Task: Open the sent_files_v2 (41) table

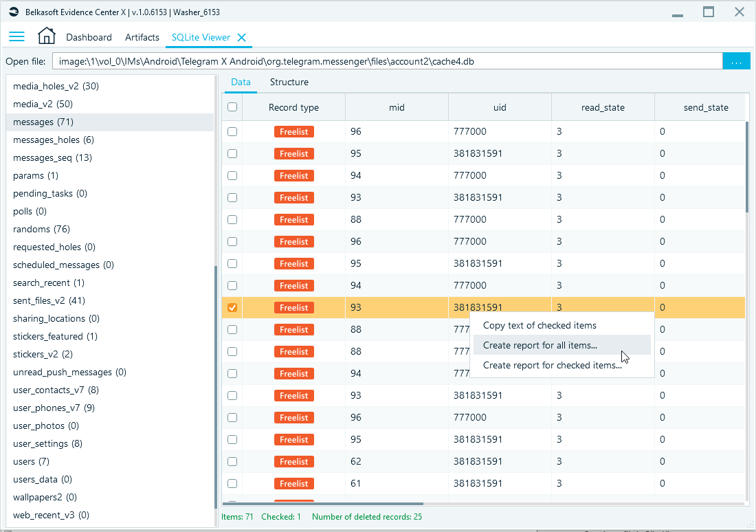Action: [x=109, y=300]
